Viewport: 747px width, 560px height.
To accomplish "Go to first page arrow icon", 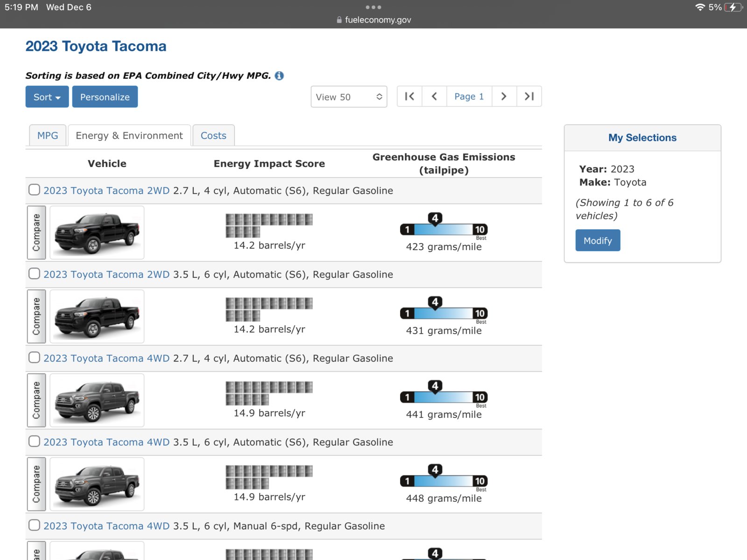I will coord(409,97).
